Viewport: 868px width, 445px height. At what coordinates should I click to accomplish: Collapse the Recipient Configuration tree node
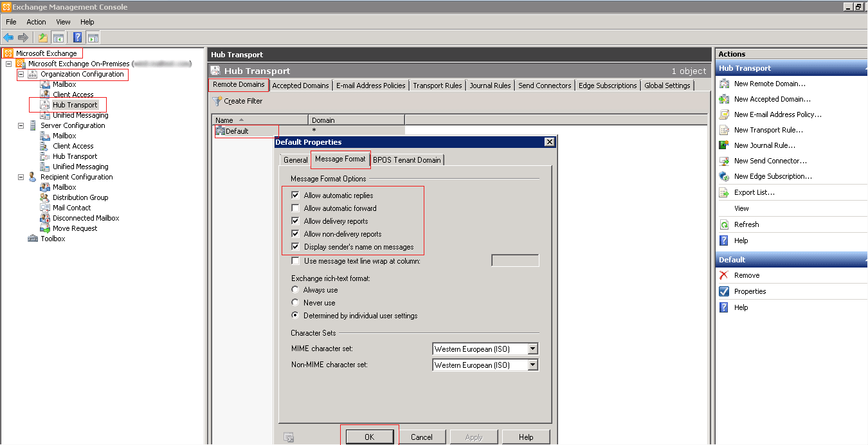[21, 177]
